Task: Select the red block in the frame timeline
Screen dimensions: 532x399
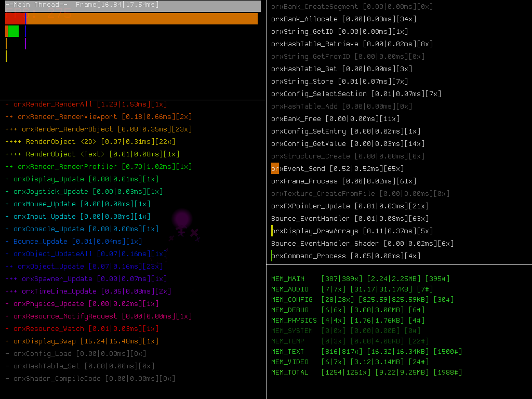Action: click(15, 19)
